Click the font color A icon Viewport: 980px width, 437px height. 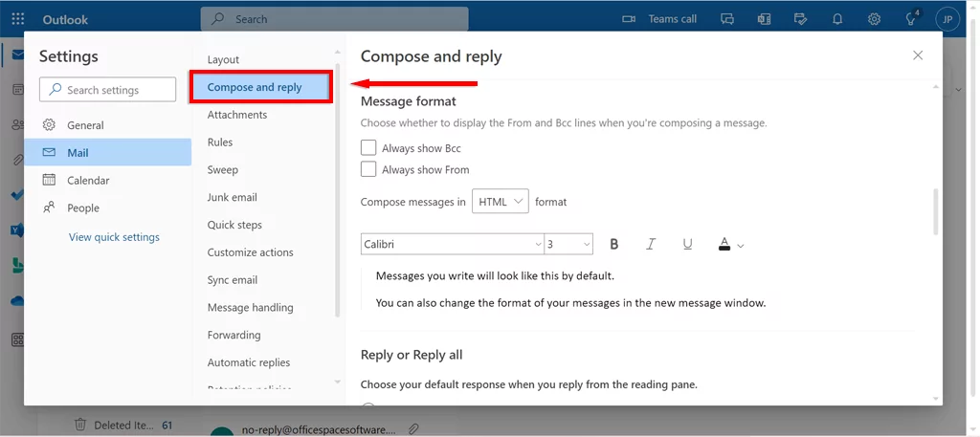pos(724,244)
